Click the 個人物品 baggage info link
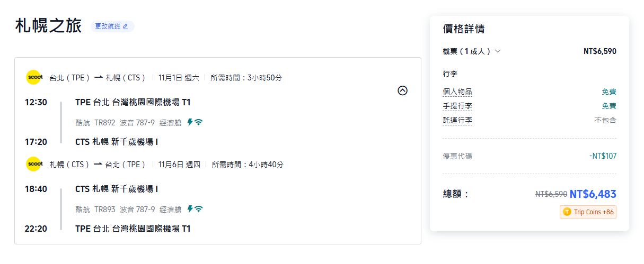 point(457,92)
